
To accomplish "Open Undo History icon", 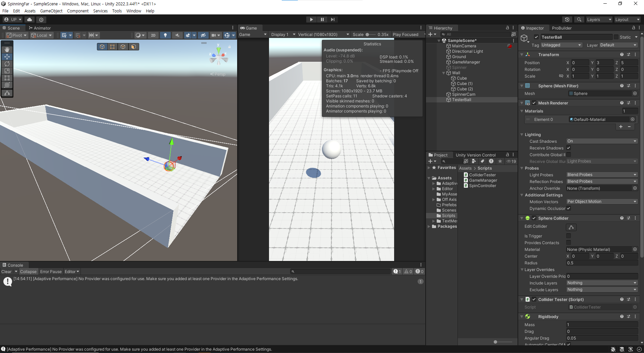I will (x=567, y=19).
